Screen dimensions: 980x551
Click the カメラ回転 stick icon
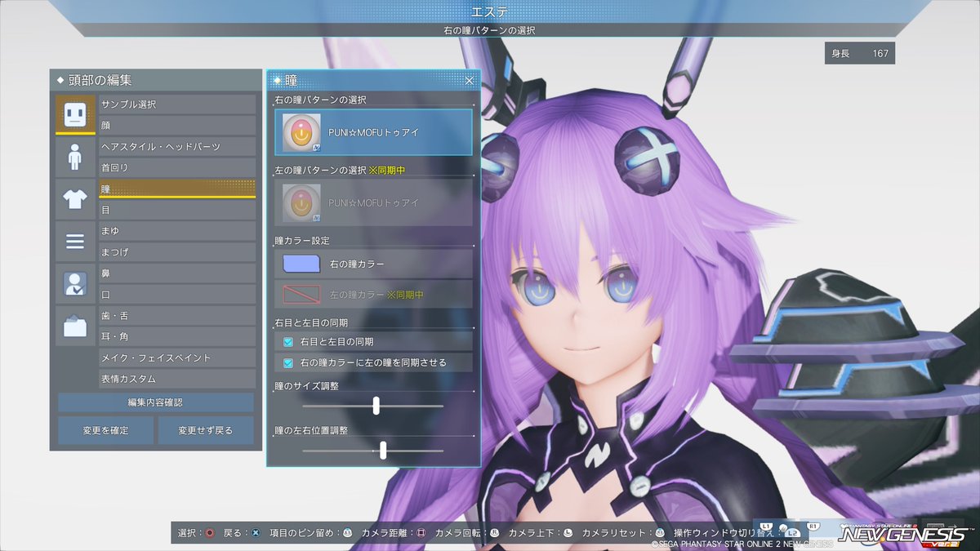click(x=495, y=533)
